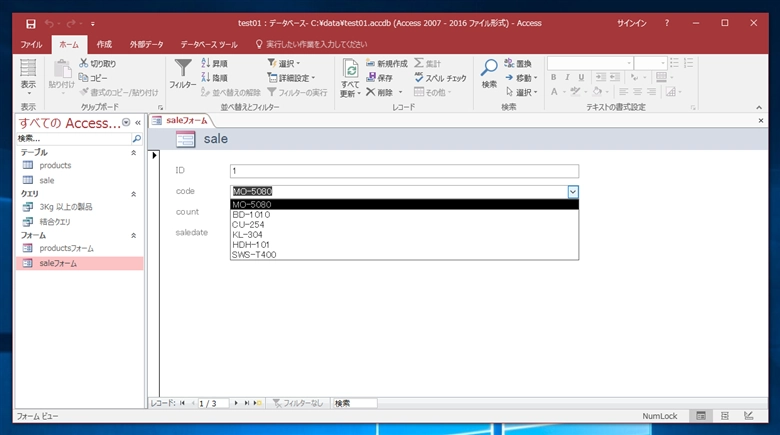This screenshot has width=780, height=435.
Task: Click Tell me (実行したい作業) box
Action: tap(316, 44)
